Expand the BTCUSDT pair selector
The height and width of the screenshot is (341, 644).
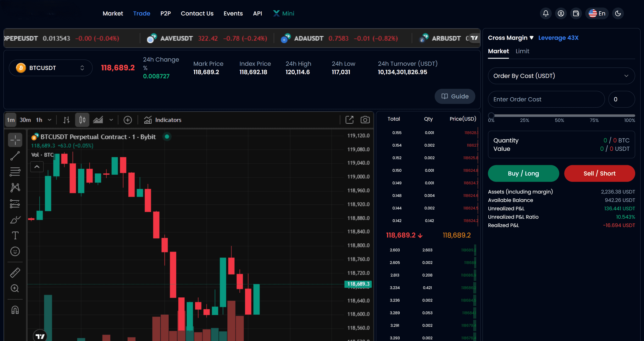51,68
